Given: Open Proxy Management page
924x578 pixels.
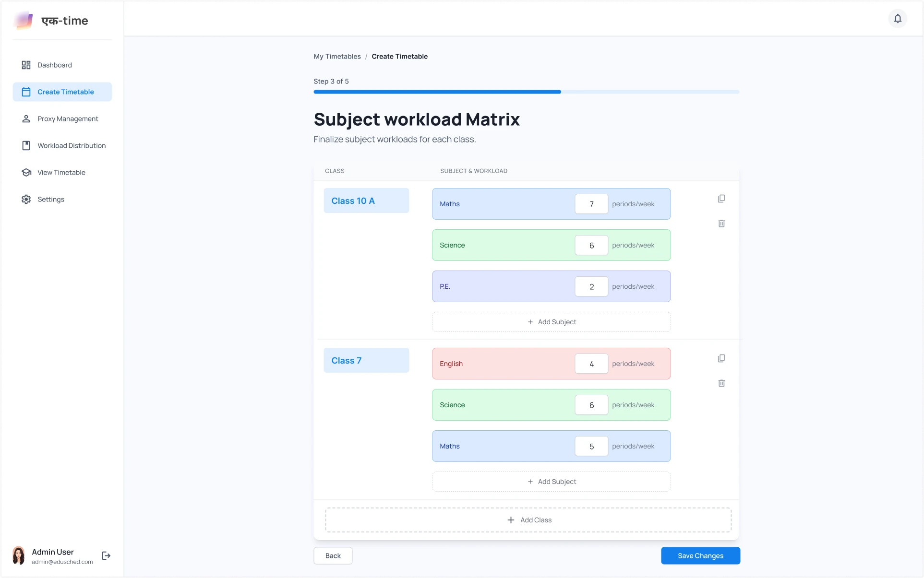Looking at the screenshot, I should tap(62, 118).
